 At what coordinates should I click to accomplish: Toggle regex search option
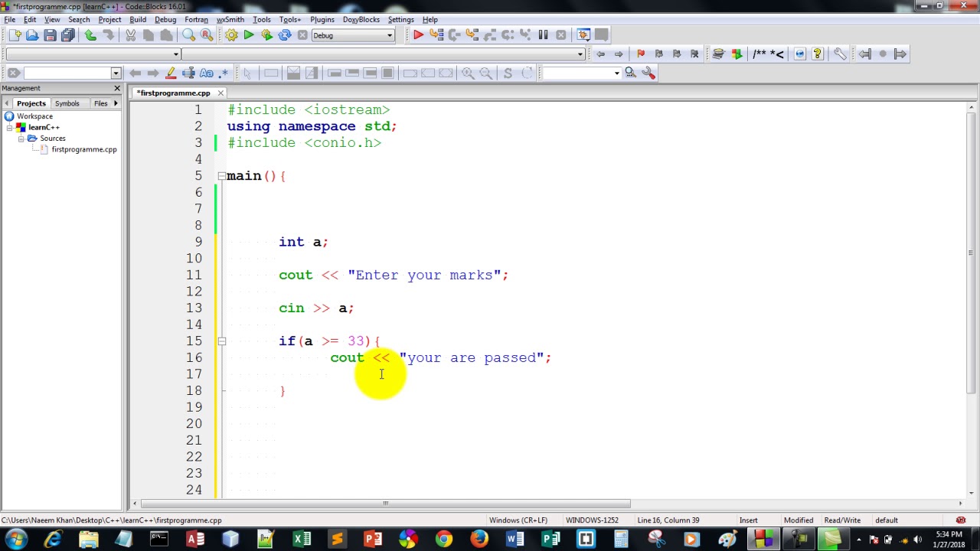pyautogui.click(x=224, y=73)
